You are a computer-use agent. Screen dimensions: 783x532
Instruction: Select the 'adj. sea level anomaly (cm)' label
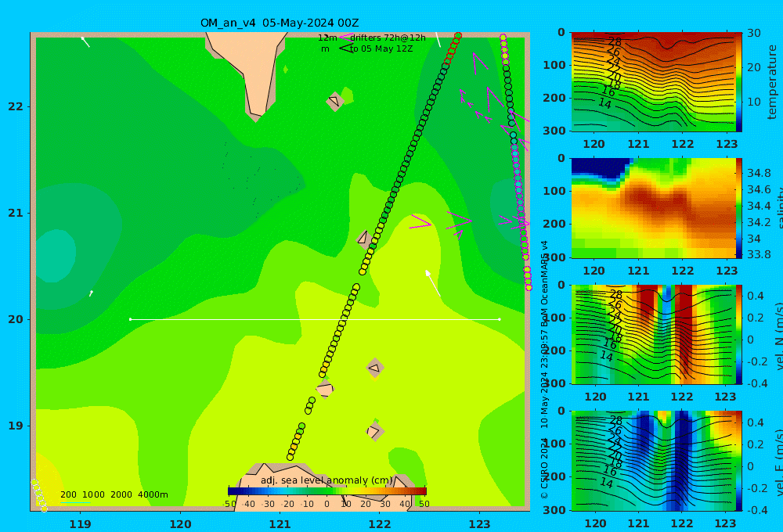327,480
